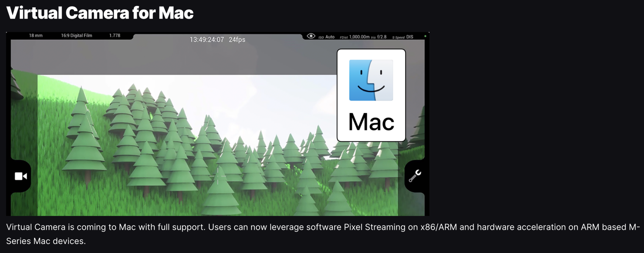The image size is (644, 253).
Task: Click the Virtual Camera for Mac heading
Action: (x=100, y=13)
